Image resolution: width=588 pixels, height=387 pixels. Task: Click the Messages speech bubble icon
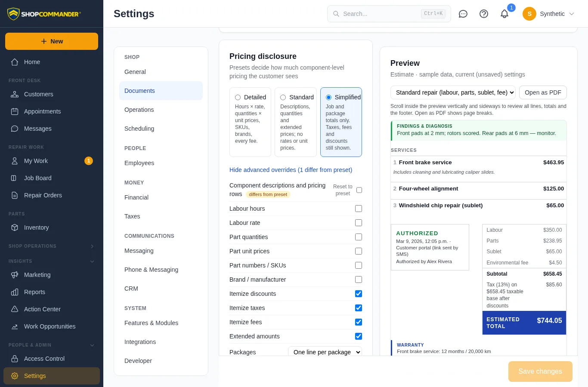tap(15, 129)
